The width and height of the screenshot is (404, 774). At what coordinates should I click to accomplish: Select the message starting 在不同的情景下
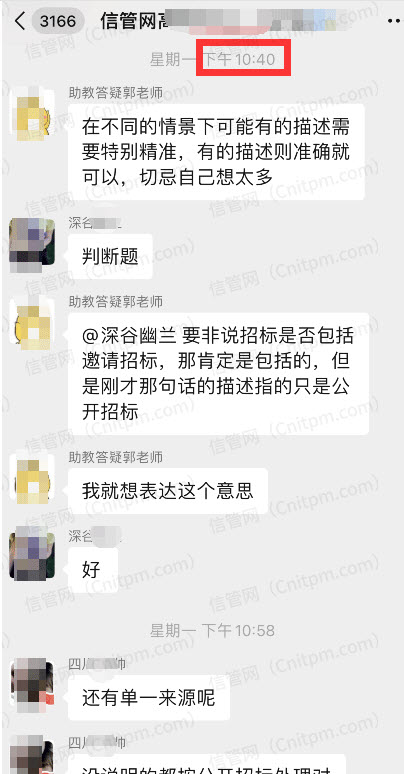point(216,152)
